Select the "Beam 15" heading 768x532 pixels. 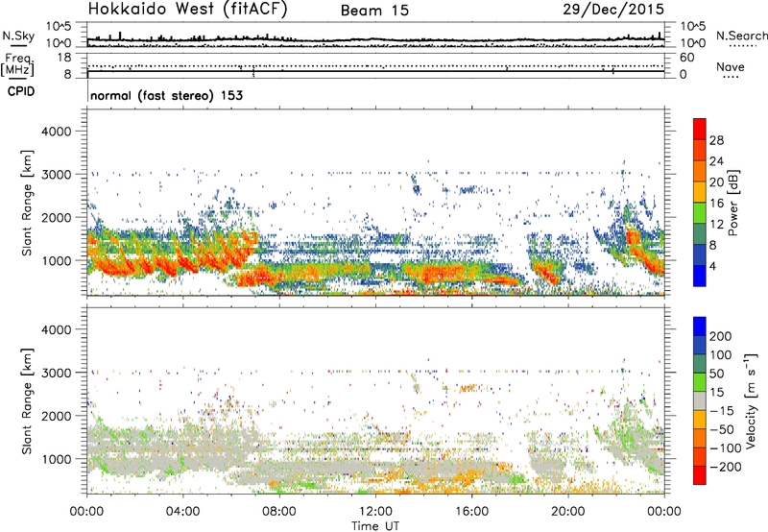(x=374, y=11)
